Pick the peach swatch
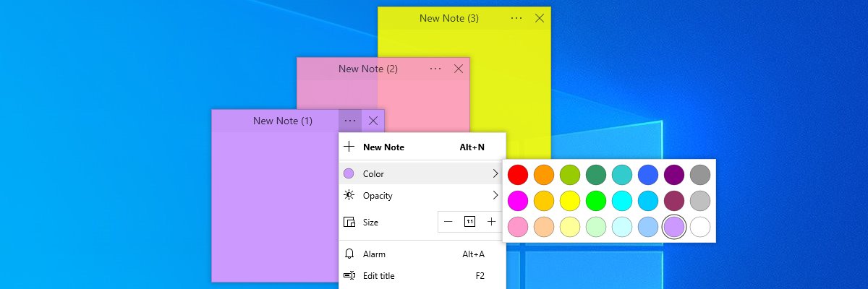 [x=543, y=227]
